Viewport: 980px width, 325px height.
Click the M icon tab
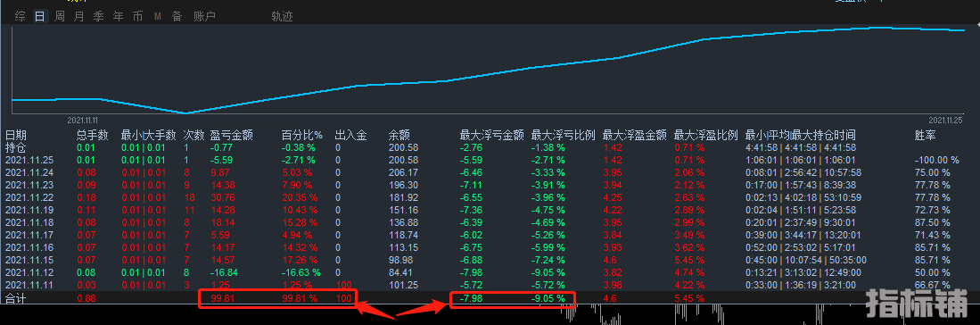158,17
